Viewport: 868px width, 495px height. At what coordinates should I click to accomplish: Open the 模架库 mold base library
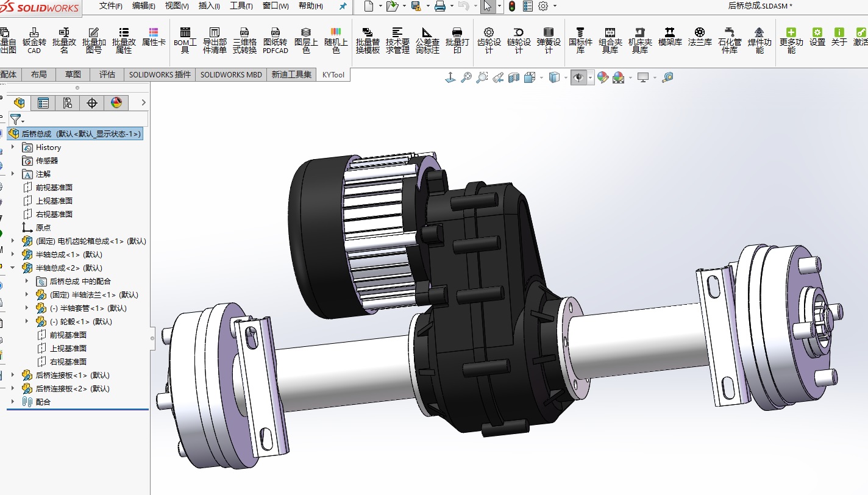670,37
